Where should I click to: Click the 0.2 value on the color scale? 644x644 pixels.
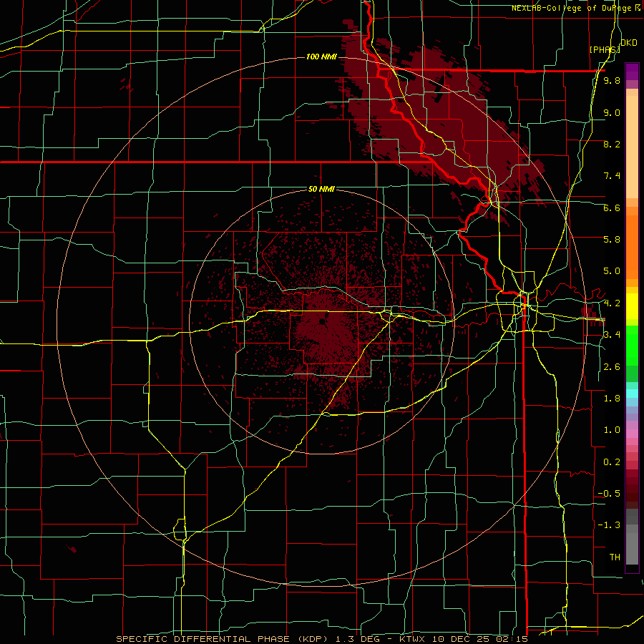tap(612, 462)
